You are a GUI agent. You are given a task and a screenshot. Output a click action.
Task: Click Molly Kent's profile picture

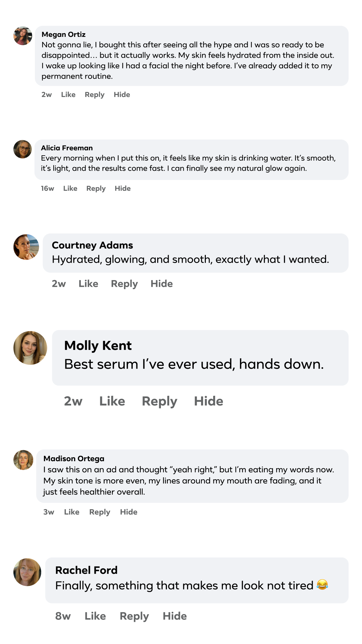[x=30, y=348]
